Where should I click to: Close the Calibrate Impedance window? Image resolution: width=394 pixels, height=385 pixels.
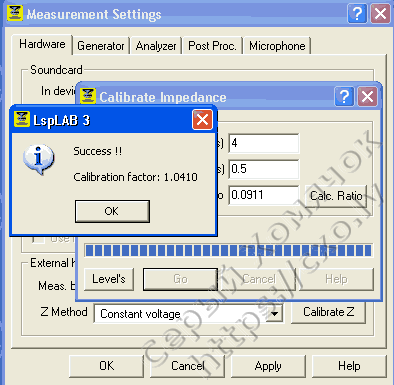pos(367,97)
